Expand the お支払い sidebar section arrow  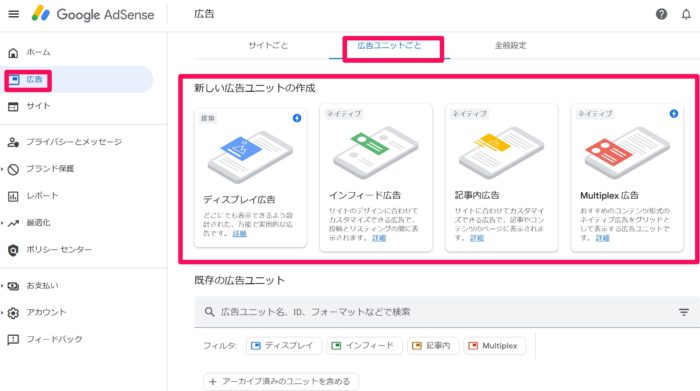[2, 286]
